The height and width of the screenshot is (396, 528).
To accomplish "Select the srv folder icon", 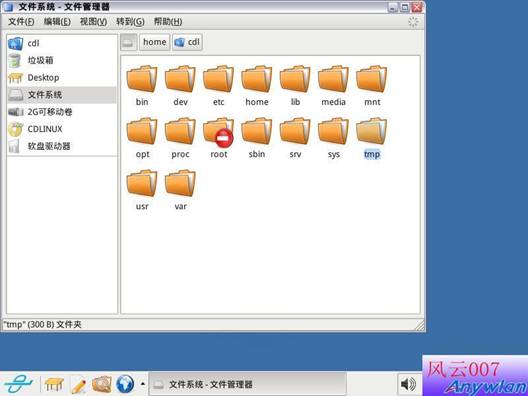I will click(295, 131).
